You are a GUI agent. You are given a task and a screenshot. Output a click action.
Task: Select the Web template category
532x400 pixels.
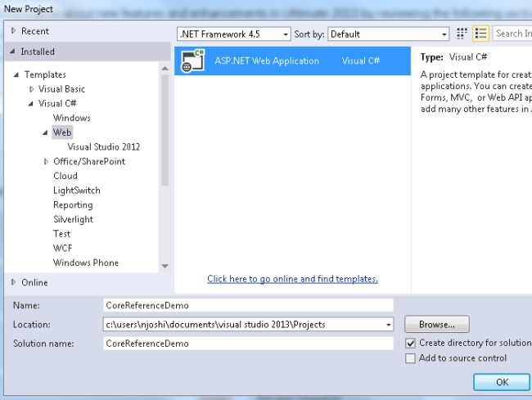(62, 133)
